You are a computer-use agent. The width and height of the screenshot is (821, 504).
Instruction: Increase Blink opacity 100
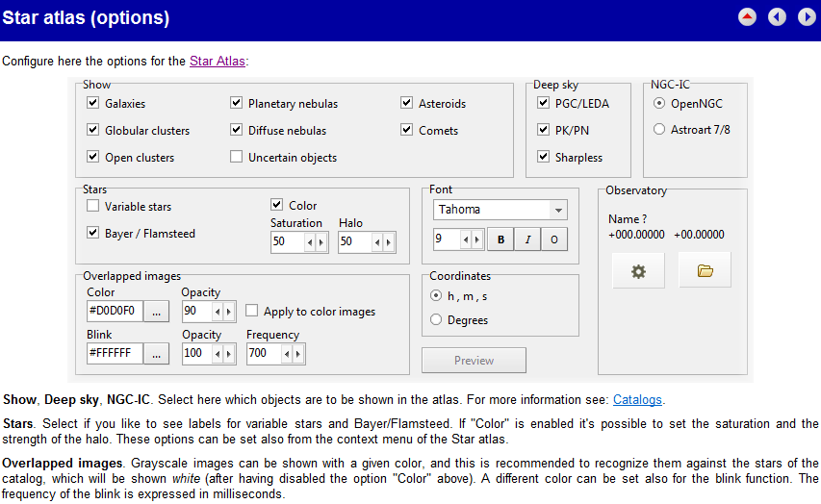click(x=229, y=354)
